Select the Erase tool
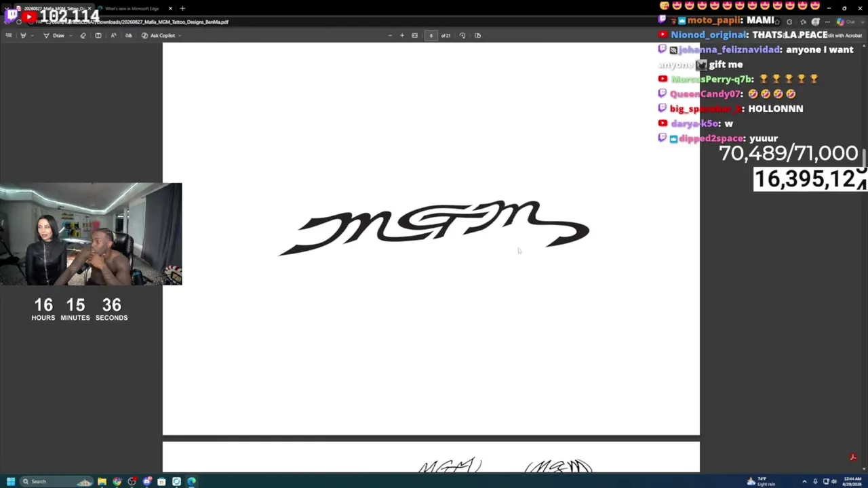This screenshot has width=868, height=488. point(83,35)
